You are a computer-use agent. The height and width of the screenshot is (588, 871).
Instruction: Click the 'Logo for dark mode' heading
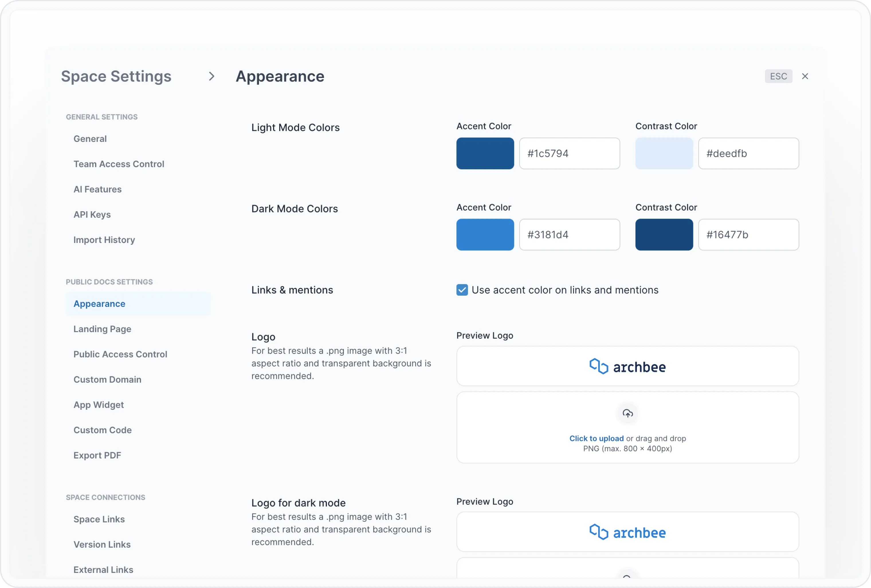coord(298,503)
